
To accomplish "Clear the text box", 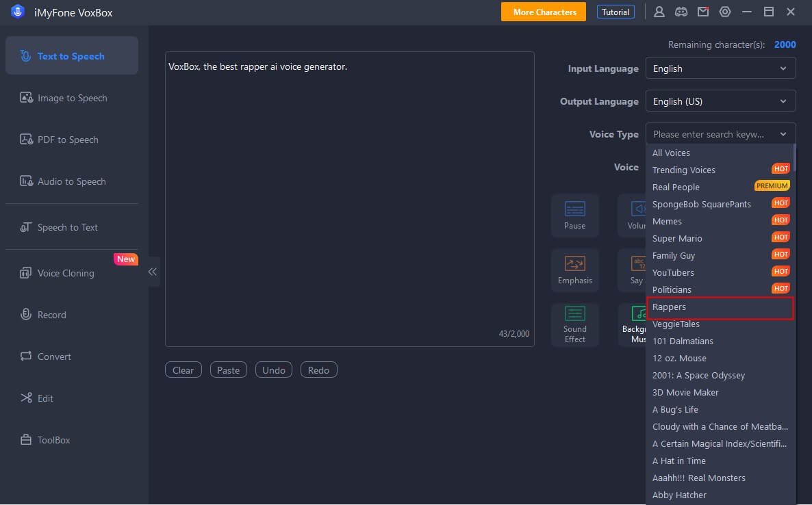I will (x=183, y=370).
